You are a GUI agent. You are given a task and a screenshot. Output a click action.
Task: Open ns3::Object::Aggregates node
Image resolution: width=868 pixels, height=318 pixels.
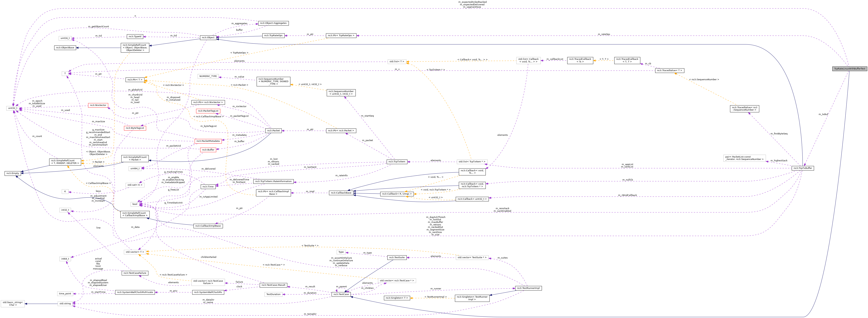[273, 23]
